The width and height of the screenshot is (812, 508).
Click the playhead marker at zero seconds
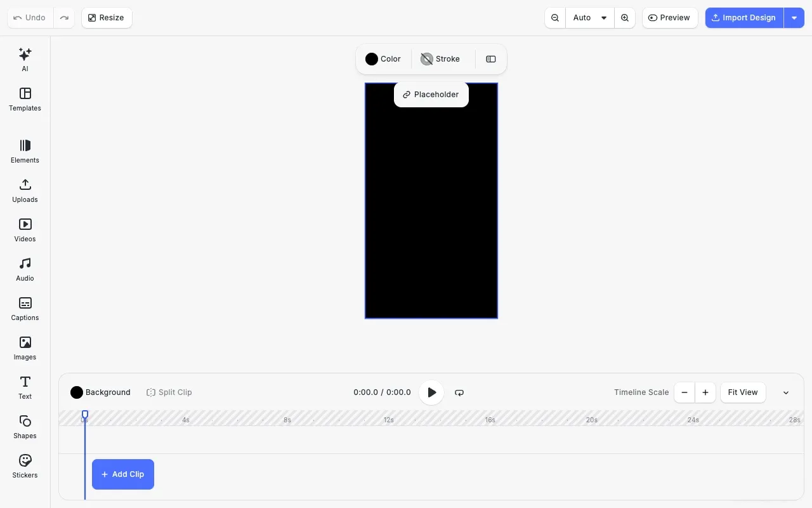click(85, 414)
